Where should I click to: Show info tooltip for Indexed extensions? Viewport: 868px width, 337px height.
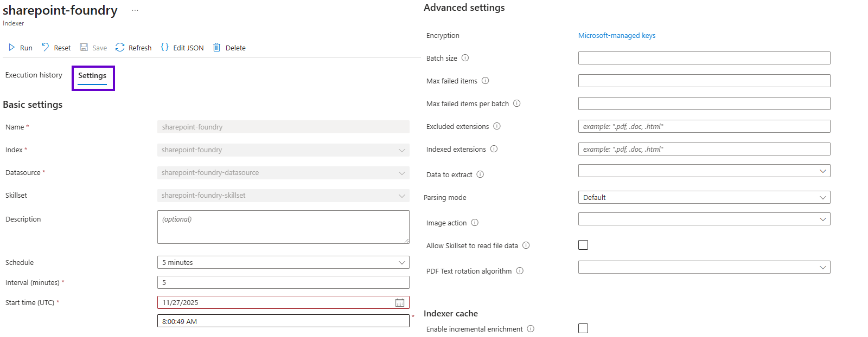click(494, 149)
